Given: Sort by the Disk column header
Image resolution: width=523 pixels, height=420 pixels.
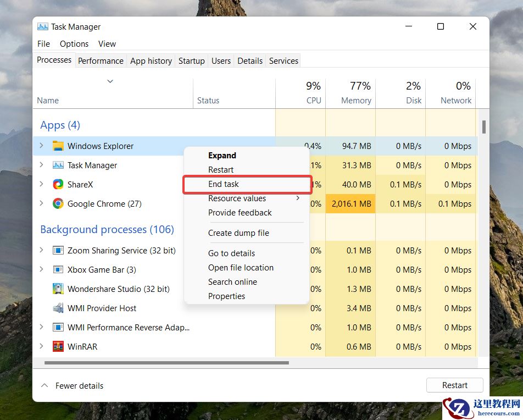Looking at the screenshot, I should 400,93.
